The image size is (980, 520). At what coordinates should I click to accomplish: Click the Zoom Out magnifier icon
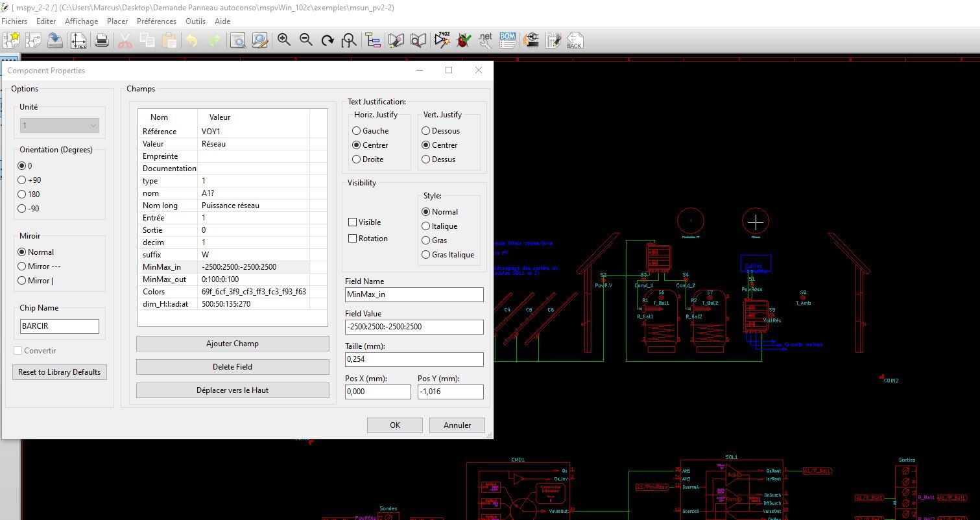306,40
